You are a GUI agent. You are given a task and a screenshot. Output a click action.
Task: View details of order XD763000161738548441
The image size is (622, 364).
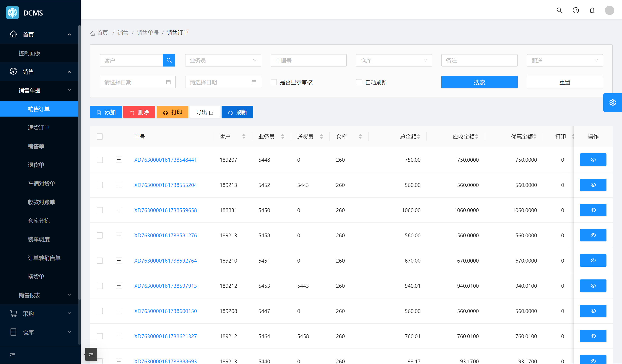[593, 160]
